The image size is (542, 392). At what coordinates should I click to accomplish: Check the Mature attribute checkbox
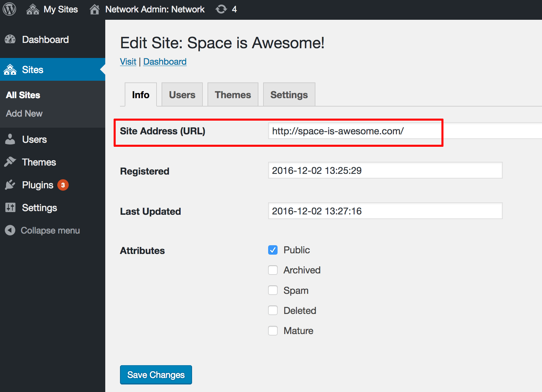click(x=273, y=330)
